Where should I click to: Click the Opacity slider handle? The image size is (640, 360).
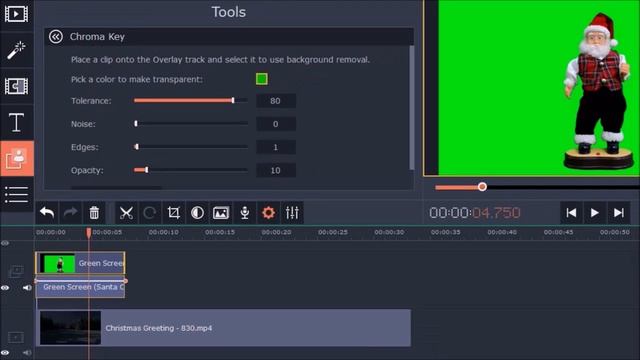point(147,170)
